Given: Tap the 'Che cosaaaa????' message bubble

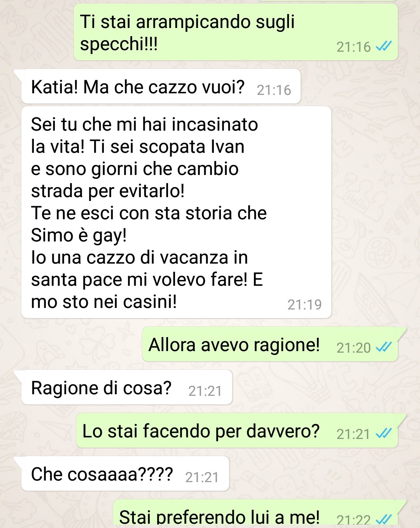Looking at the screenshot, I should tap(125, 474).
